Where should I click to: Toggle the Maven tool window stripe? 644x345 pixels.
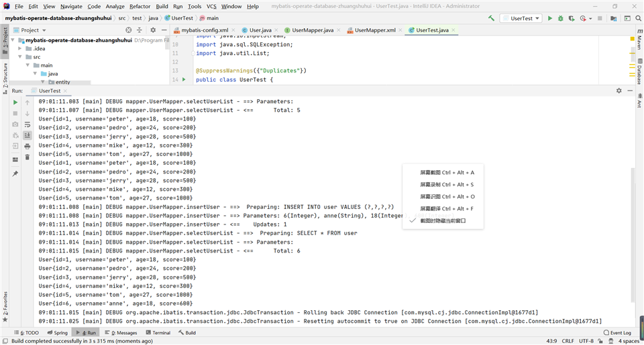click(x=639, y=40)
